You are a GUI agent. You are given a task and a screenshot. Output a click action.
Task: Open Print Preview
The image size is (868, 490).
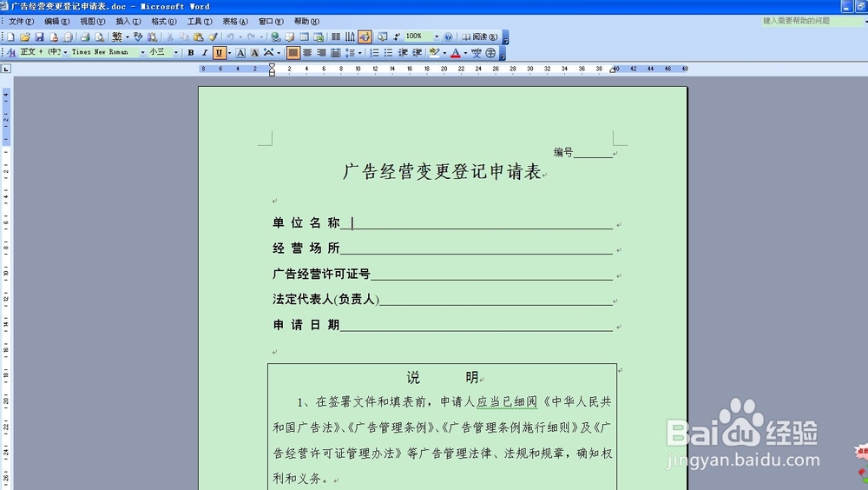click(x=99, y=36)
